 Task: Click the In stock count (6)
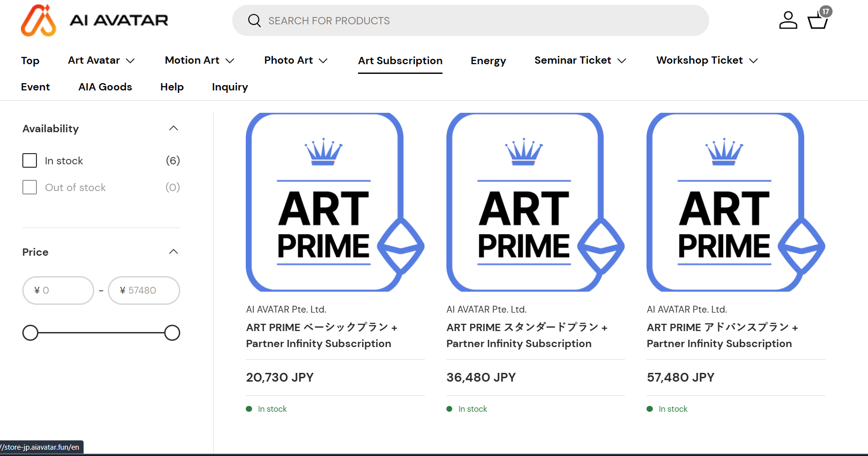point(173,160)
